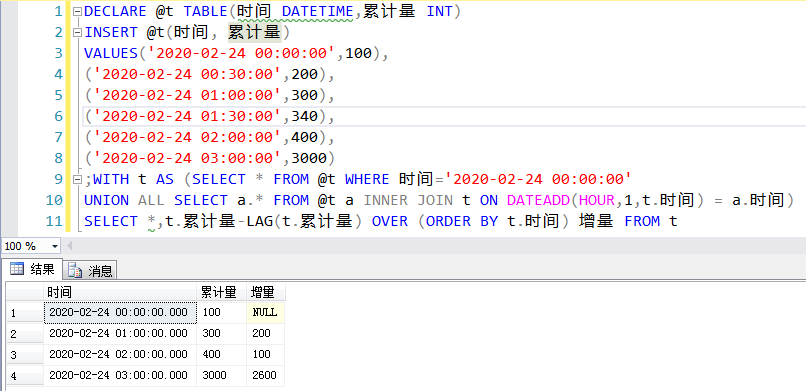Select 累计量 cell with value 300
This screenshot has width=806, height=391.
coord(222,333)
